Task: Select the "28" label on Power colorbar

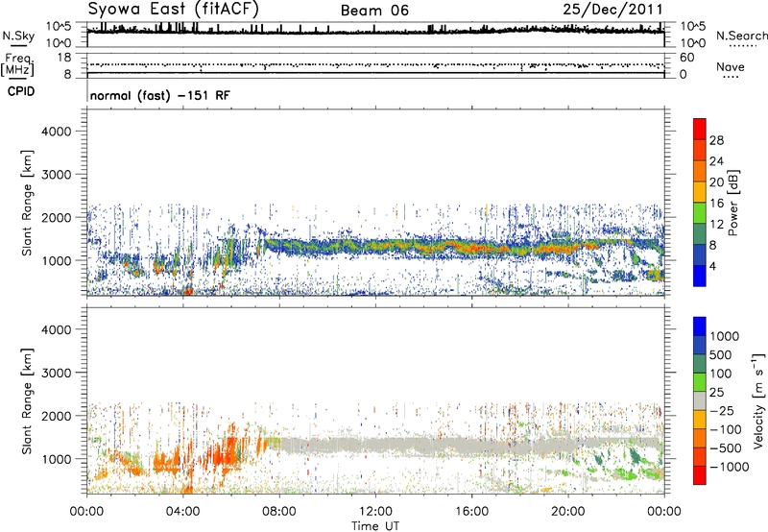Action: click(716, 140)
